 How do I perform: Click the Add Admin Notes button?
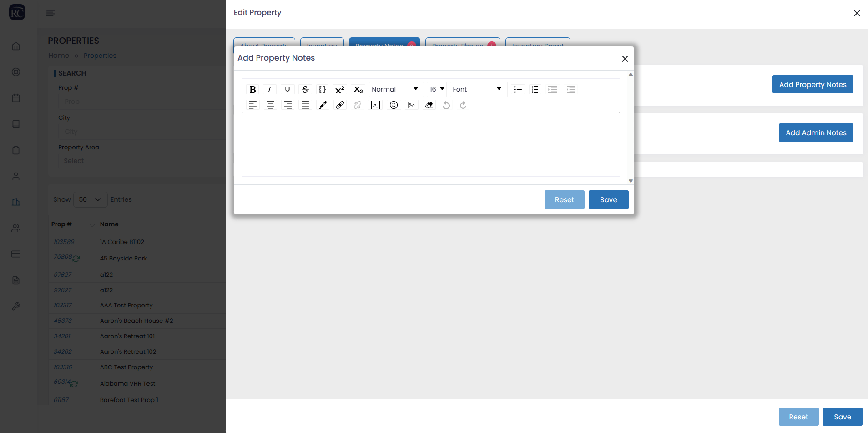(x=816, y=132)
